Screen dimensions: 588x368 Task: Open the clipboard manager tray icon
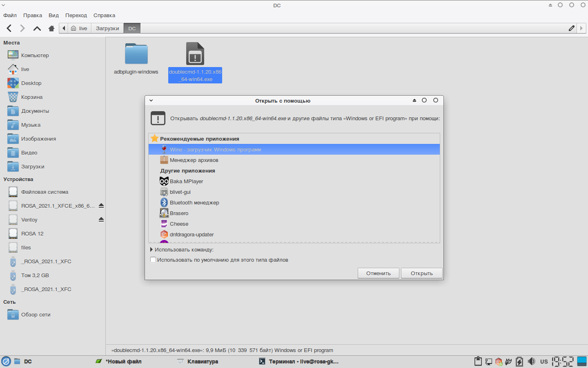(478, 361)
